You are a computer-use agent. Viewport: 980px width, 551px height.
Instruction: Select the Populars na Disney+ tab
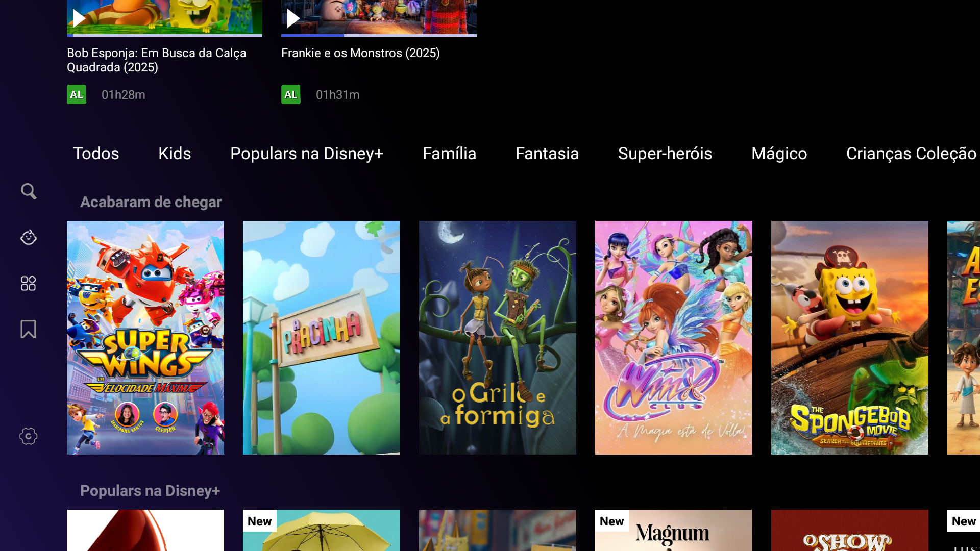pyautogui.click(x=307, y=154)
